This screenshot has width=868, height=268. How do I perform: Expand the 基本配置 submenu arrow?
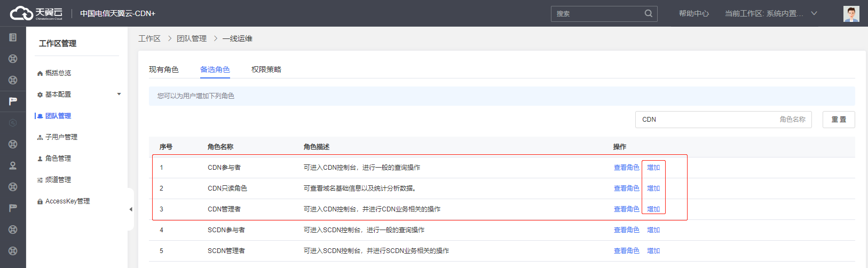pos(119,94)
